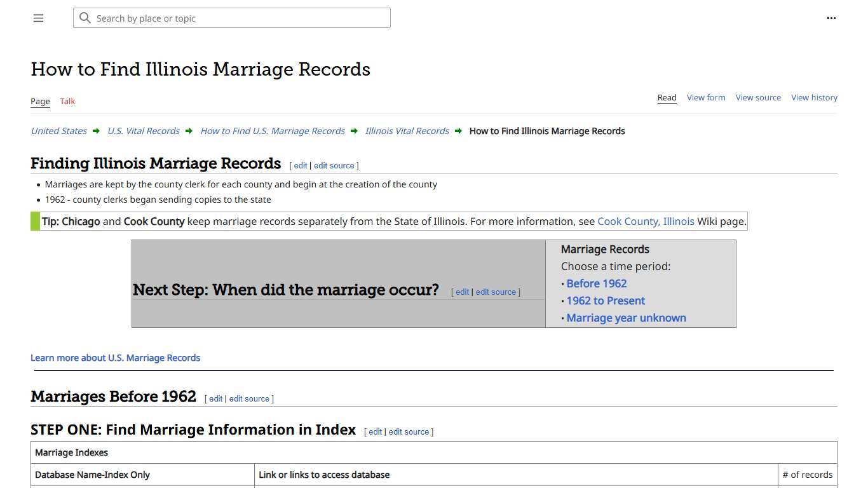Image resolution: width=868 pixels, height=488 pixels.
Task: Open the View source view
Action: [758, 97]
